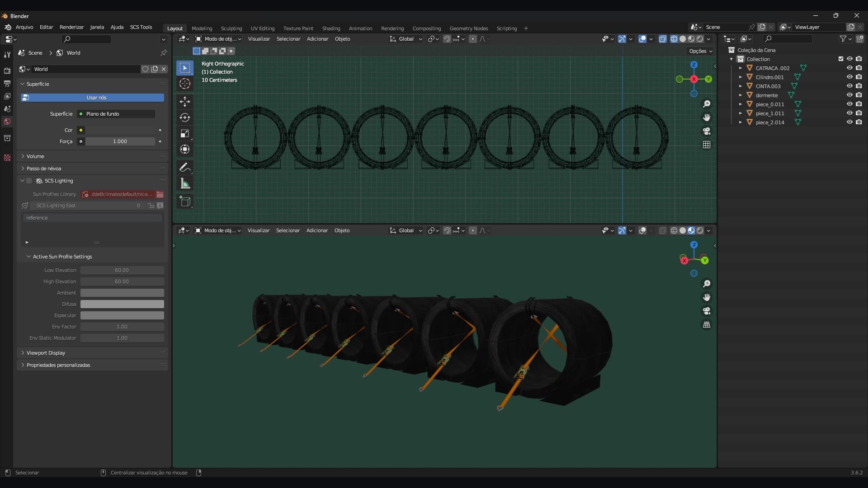Image resolution: width=868 pixels, height=488 pixels.
Task: Open Global transform orientation dropdown in bottom viewport
Action: pos(406,230)
